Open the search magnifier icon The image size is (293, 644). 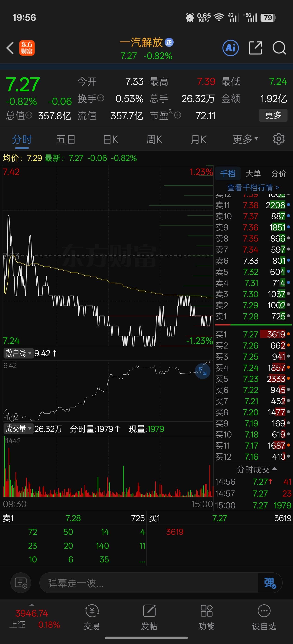click(279, 48)
